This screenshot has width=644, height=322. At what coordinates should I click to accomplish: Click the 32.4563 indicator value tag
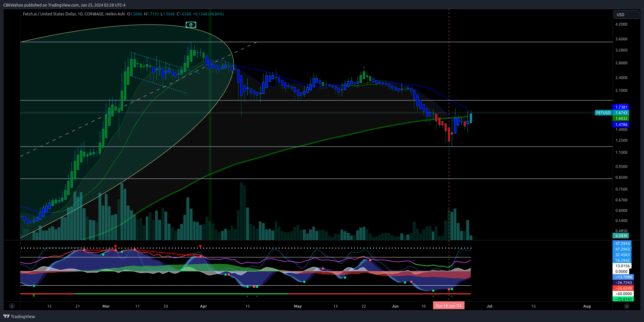pyautogui.click(x=622, y=255)
